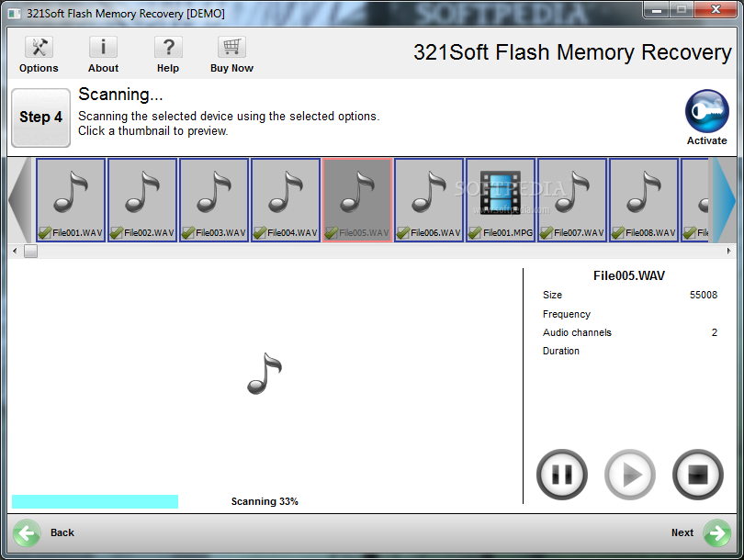This screenshot has width=744, height=560.
Task: Click the thumbnail scrollbar left arrow
Action: click(15, 251)
